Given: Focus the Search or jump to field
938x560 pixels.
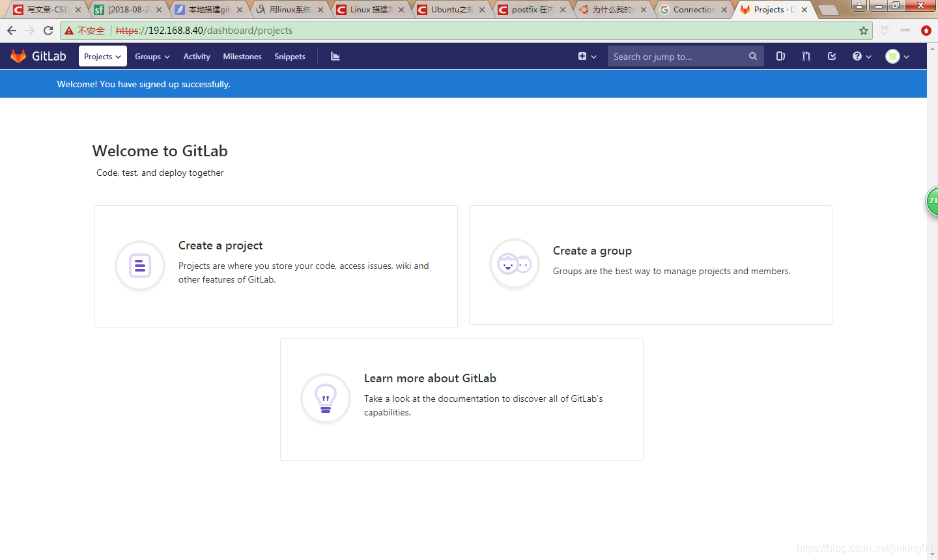Looking at the screenshot, I should pos(685,57).
